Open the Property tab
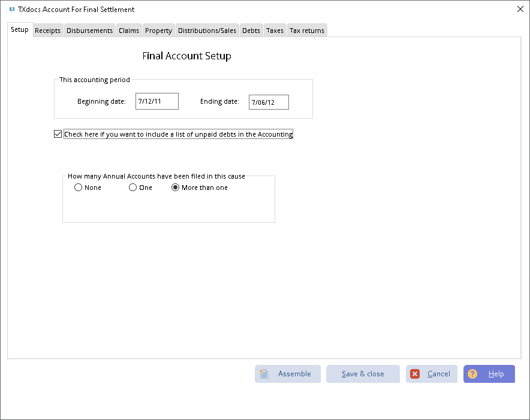Screen dimensions: 530x420 coord(158,30)
